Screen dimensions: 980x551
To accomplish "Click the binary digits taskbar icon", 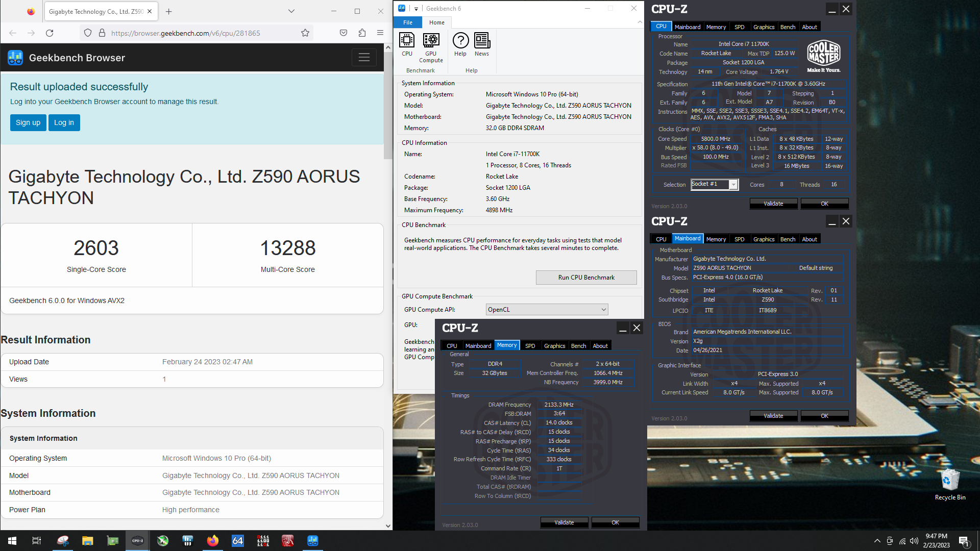I will (263, 541).
